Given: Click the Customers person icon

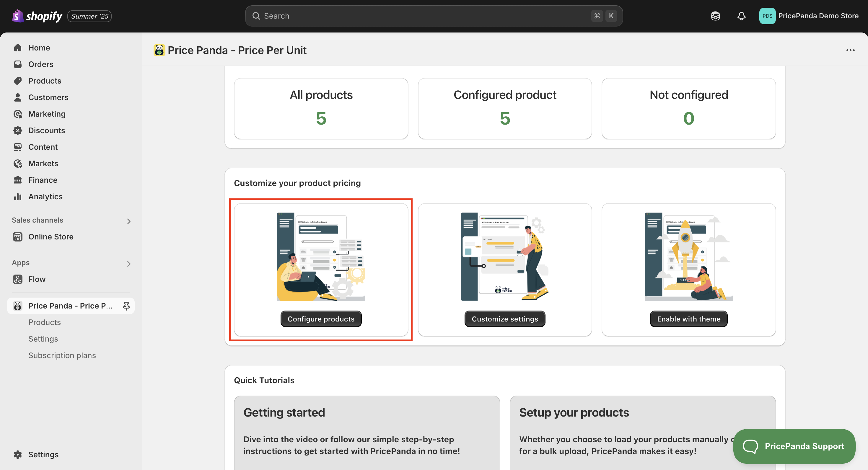Looking at the screenshot, I should (x=18, y=97).
